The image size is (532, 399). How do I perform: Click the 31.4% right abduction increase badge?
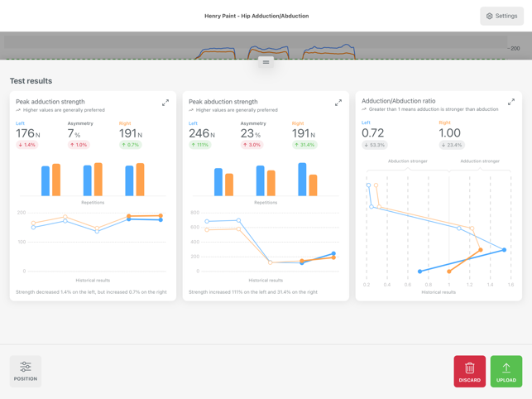(304, 145)
